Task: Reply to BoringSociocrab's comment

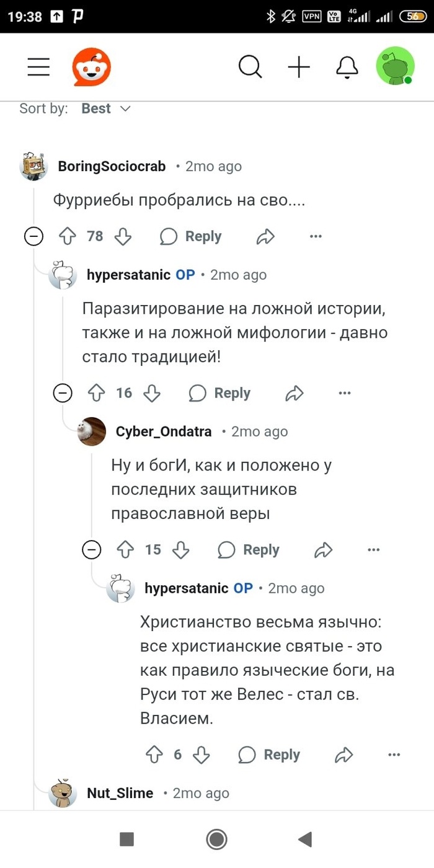Action: 190,236
